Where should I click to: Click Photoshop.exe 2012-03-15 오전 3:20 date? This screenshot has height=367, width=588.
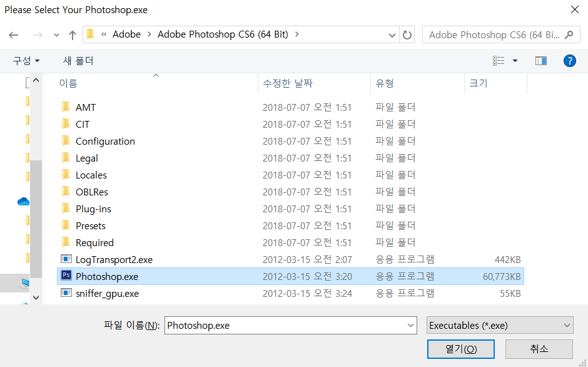308,276
